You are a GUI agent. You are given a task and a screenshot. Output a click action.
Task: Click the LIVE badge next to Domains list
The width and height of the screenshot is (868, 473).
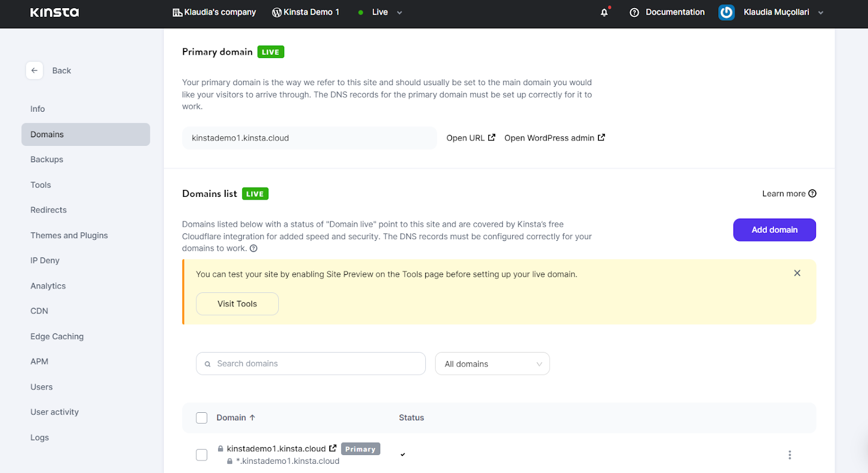point(255,194)
